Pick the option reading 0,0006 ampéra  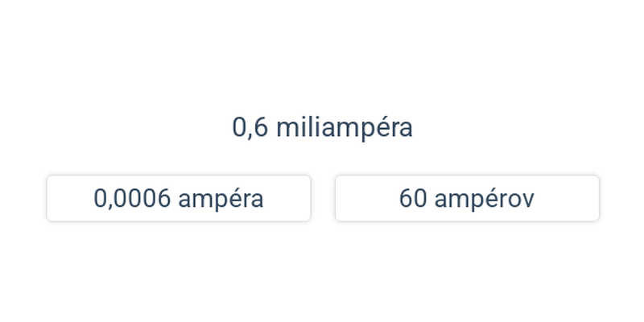pos(179,198)
